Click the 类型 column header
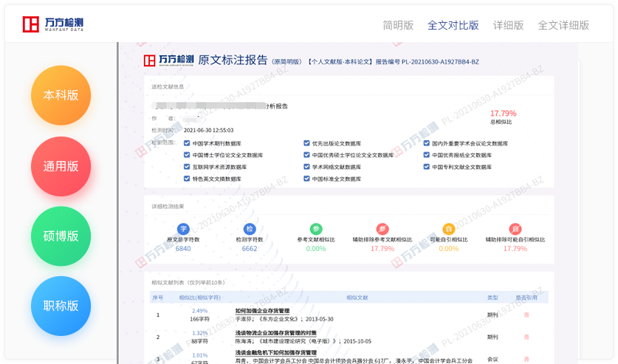This screenshot has height=364, width=618. 492,298
